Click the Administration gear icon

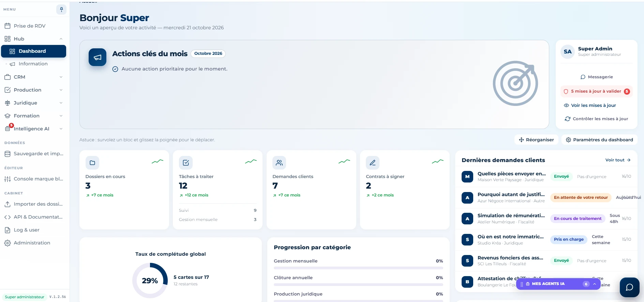pyautogui.click(x=8, y=243)
